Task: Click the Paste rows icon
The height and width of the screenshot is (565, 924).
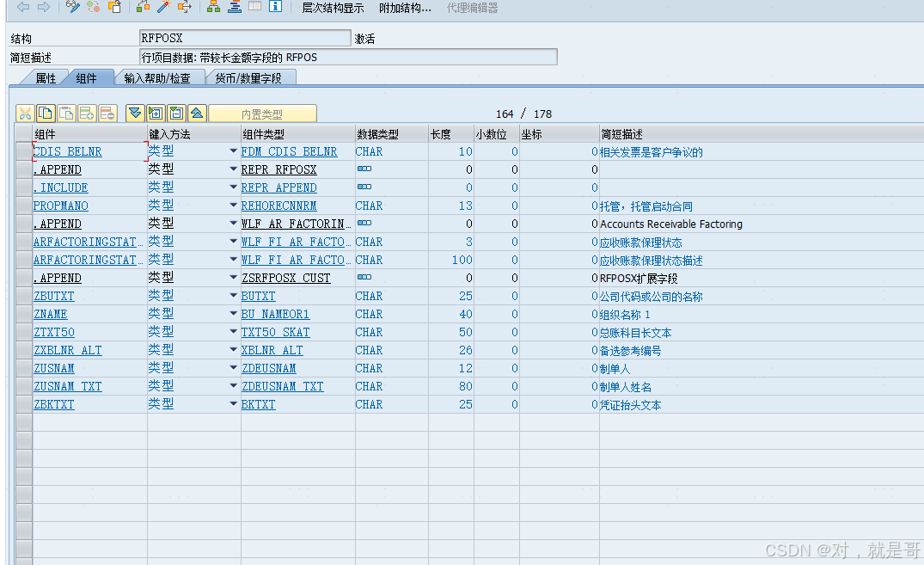Action: click(x=65, y=113)
